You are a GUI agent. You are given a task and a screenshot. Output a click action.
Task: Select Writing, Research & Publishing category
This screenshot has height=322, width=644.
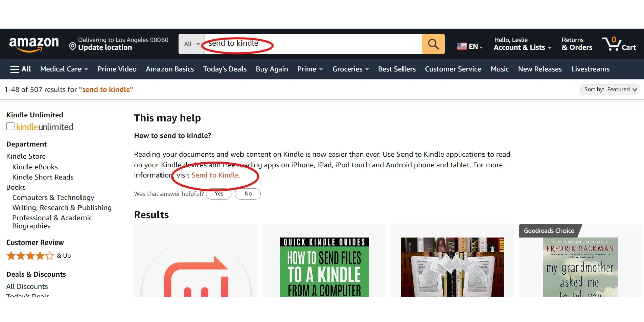62,208
